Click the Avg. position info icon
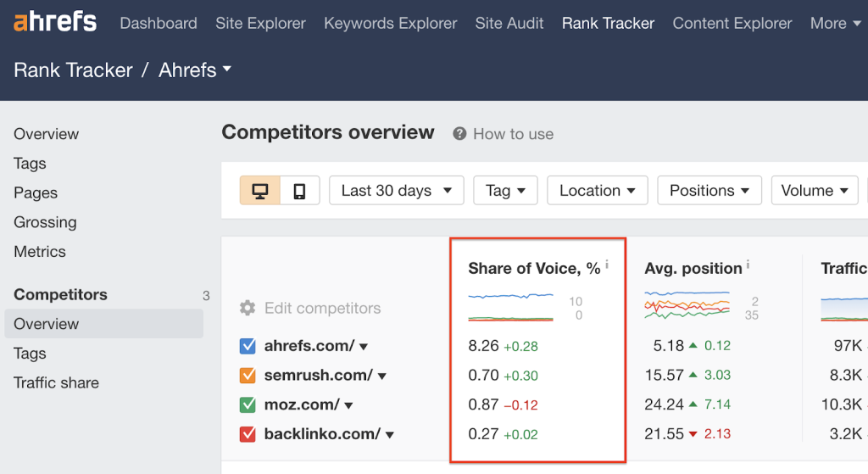The width and height of the screenshot is (868, 474). (x=748, y=265)
